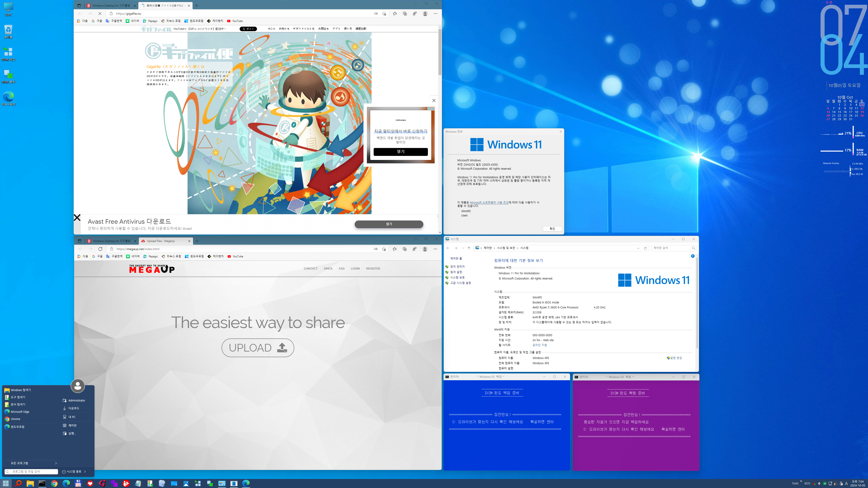Open the 휴지통 recycle bin desktop icon
Image resolution: width=868 pixels, height=488 pixels.
pyautogui.click(x=8, y=32)
